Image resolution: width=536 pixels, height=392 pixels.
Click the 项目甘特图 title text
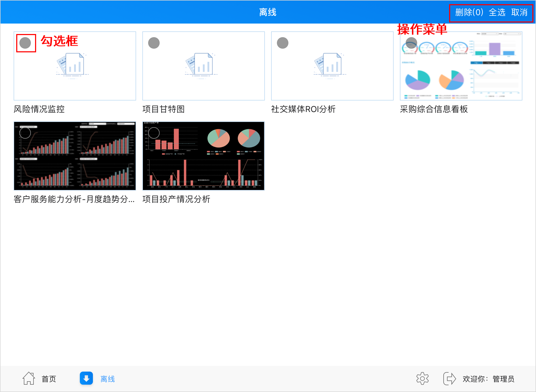point(164,109)
